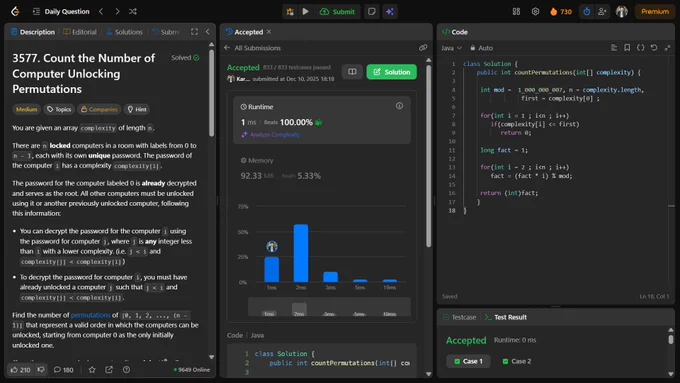Open the layout grid icon
Screen dimensions: 680x383
click(x=516, y=12)
